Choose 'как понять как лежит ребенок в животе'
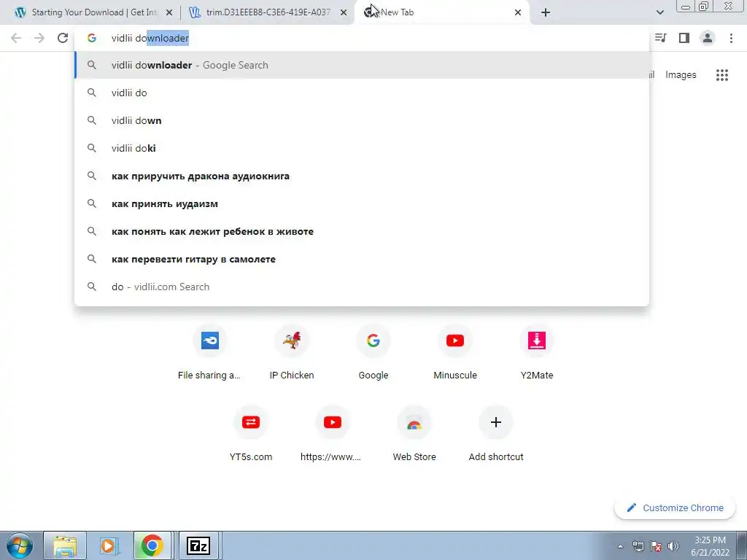Screen dimensions: 747x560 click(x=362, y=231)
